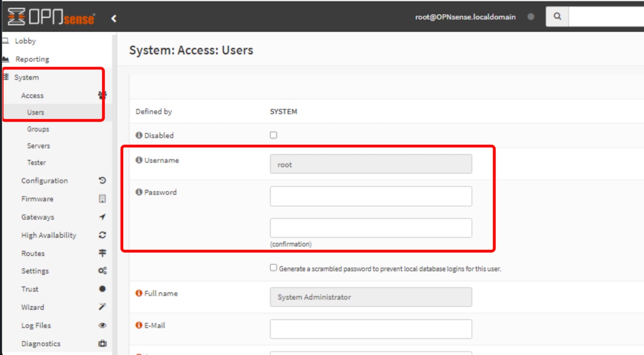The width and height of the screenshot is (644, 355).
Task: Open the Groups page
Action: coord(38,129)
